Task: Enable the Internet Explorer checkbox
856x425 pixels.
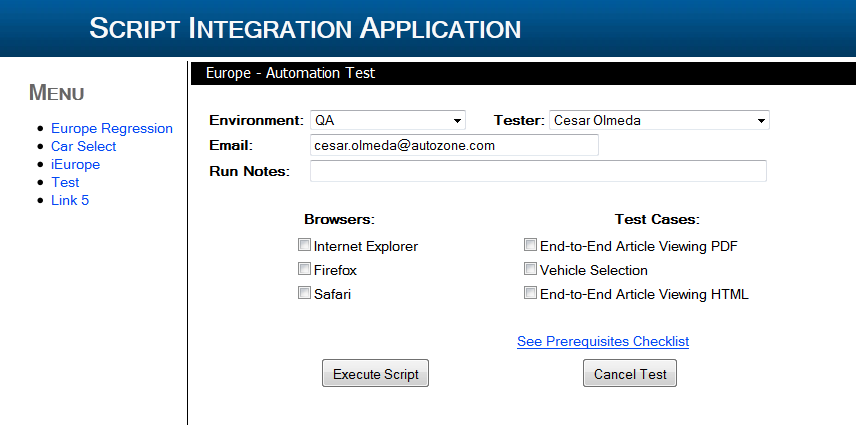Action: [304, 245]
